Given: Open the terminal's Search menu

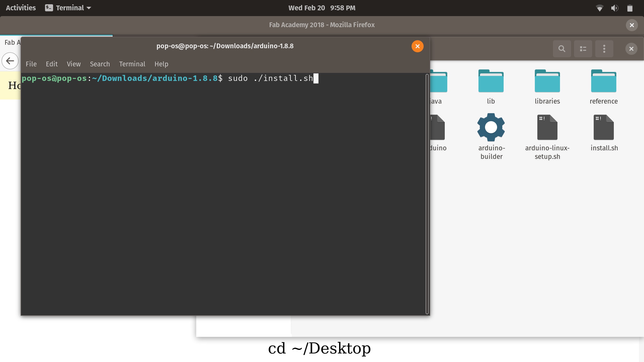Looking at the screenshot, I should pos(100,64).
